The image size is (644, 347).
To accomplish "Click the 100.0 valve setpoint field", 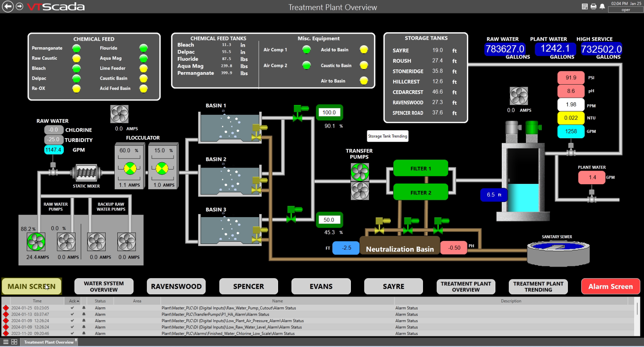I will (x=329, y=112).
